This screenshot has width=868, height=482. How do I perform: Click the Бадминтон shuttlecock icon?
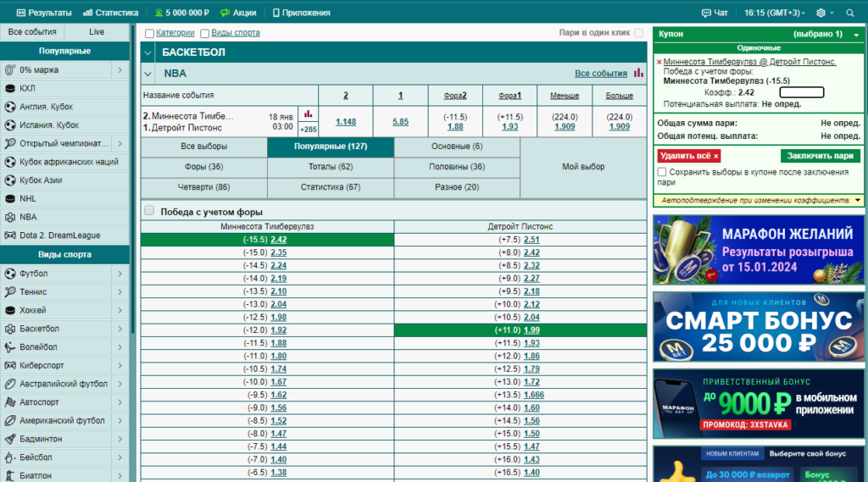pyautogui.click(x=10, y=439)
